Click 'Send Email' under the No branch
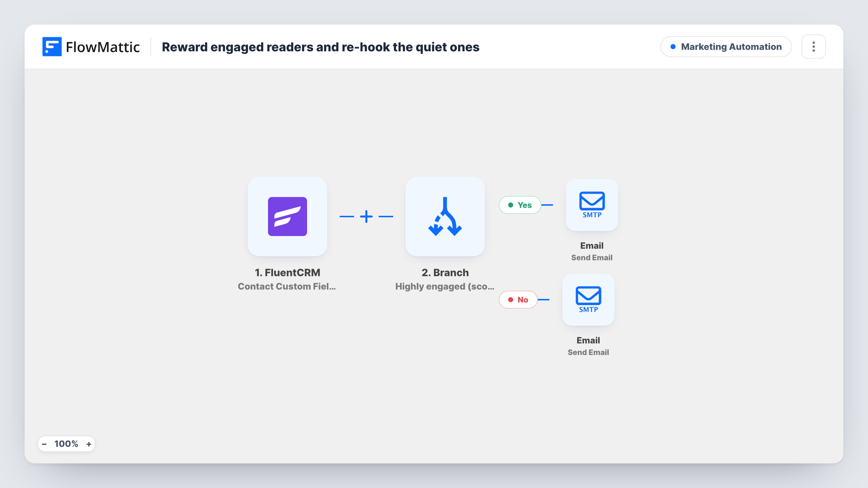The height and width of the screenshot is (488, 868). [588, 352]
